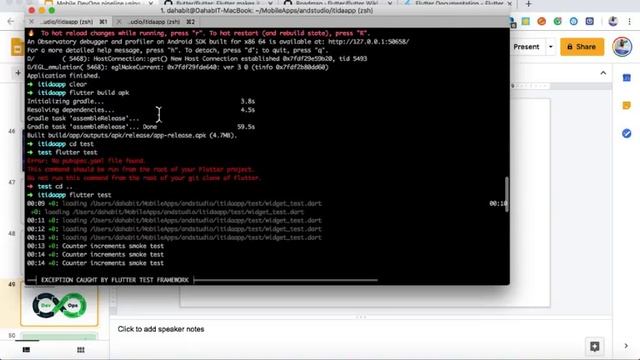Image resolution: width=640 pixels, height=360 pixels.
Task: Close the first terminal tab
Action: (x=31, y=22)
